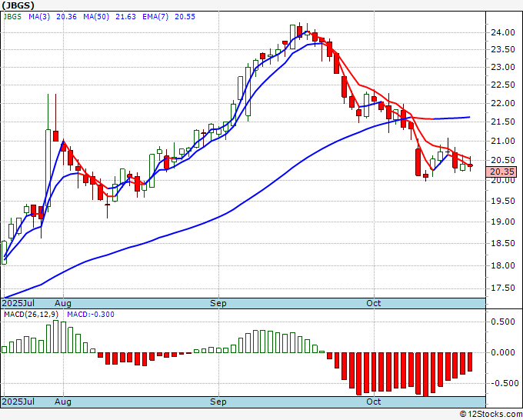Select the MA(3) legend label

click(x=39, y=17)
